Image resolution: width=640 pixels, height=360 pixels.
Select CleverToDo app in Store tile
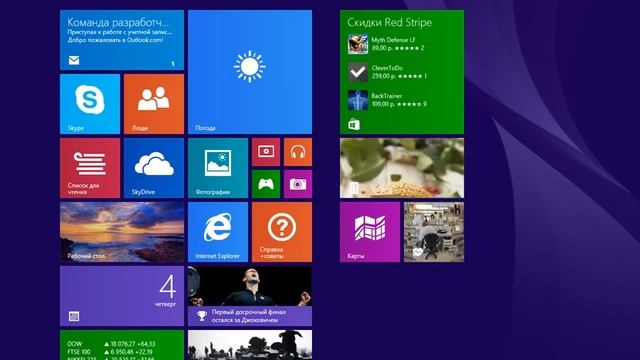coord(387,72)
